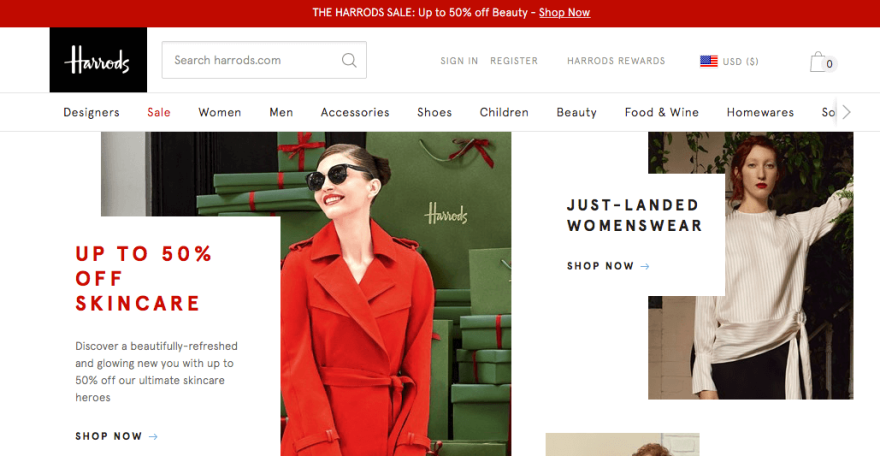Click the Up To 50% Off Skincare heading
The width and height of the screenshot is (880, 456).
click(x=144, y=278)
